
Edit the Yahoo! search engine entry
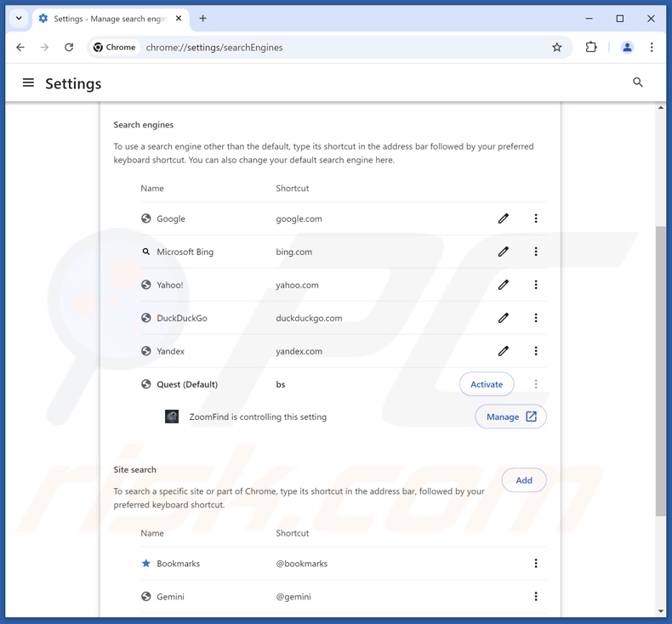click(503, 285)
